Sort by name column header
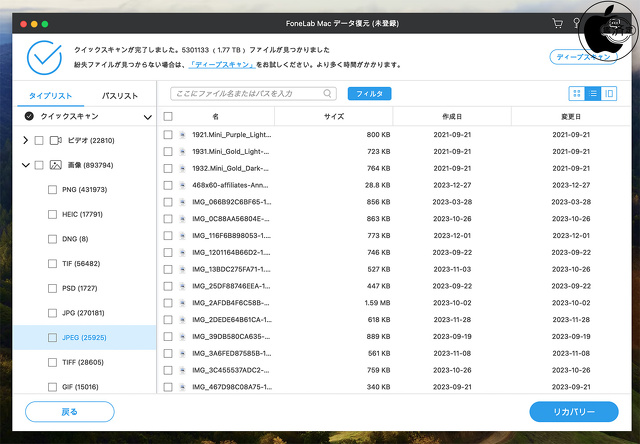 [216, 116]
